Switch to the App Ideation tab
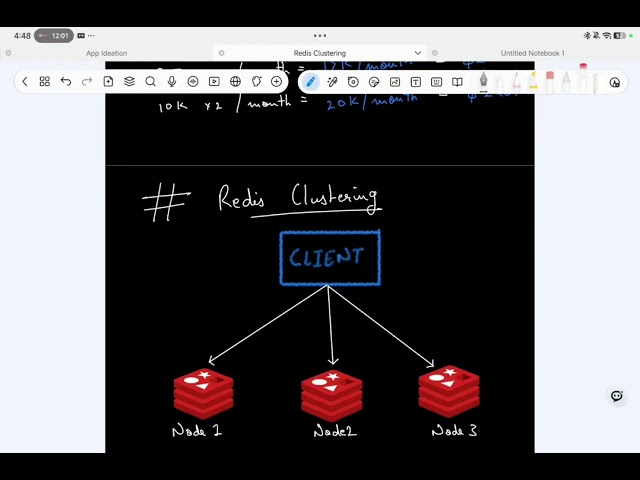 point(107,53)
